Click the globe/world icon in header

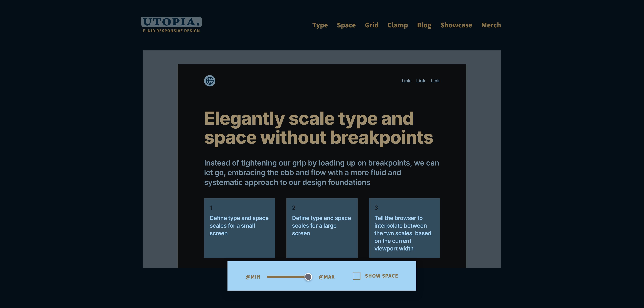pos(210,81)
